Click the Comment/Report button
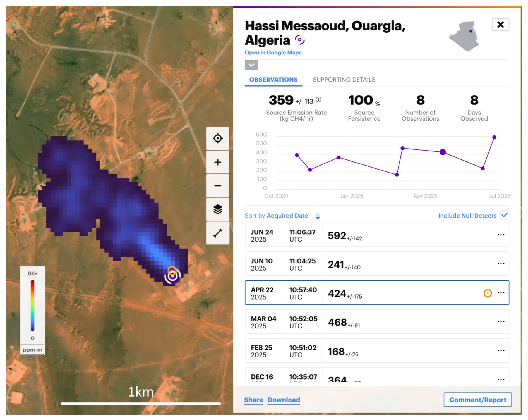 [477, 400]
